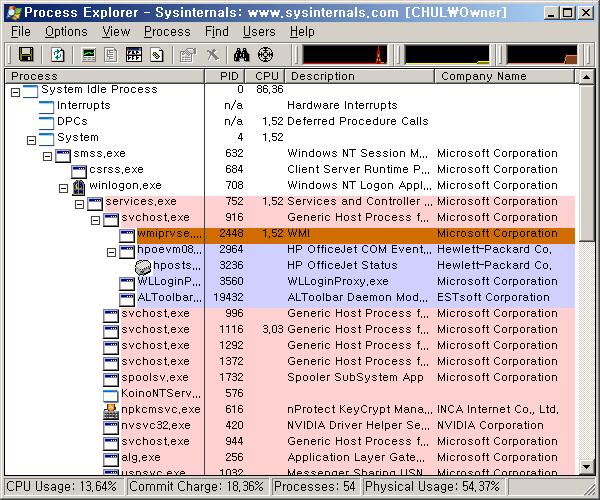Click the spoolsv.exe process icon
600x500 pixels.
pos(111,379)
